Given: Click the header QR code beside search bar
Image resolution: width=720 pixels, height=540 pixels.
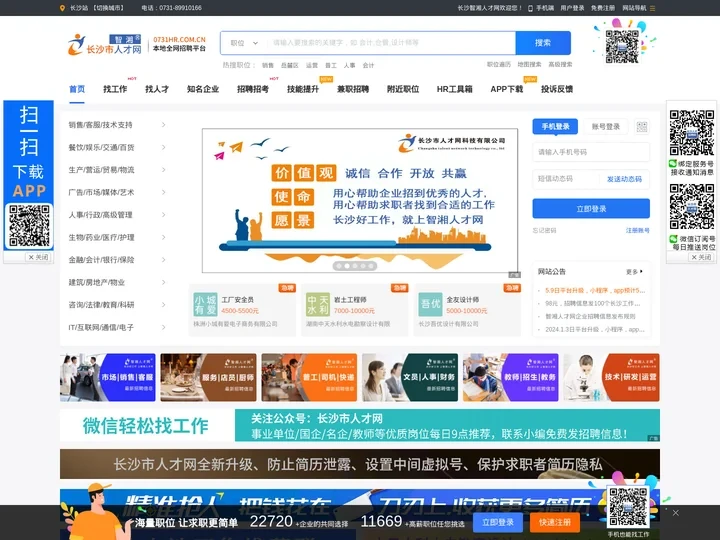Looking at the screenshot, I should click(x=622, y=46).
